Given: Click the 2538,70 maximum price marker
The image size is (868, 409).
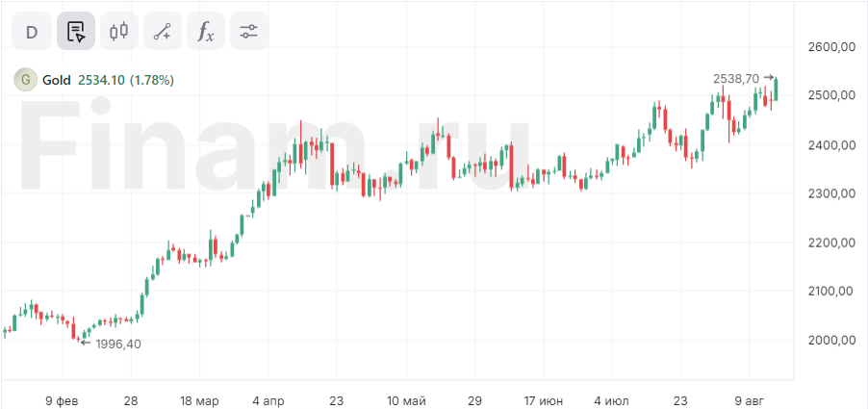Looking at the screenshot, I should click(x=736, y=78).
